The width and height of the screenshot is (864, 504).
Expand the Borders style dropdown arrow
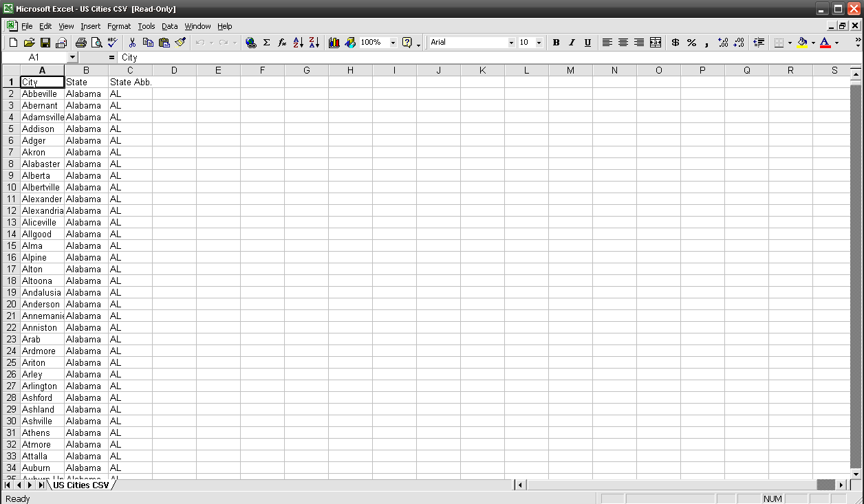(x=790, y=43)
